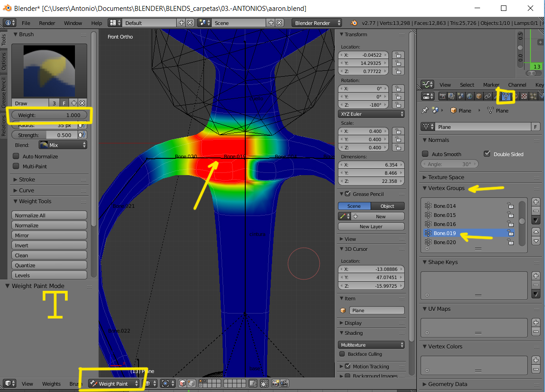Screen dimensions: 545x392
Task: Add a new vertex group with plus
Action: click(x=536, y=202)
